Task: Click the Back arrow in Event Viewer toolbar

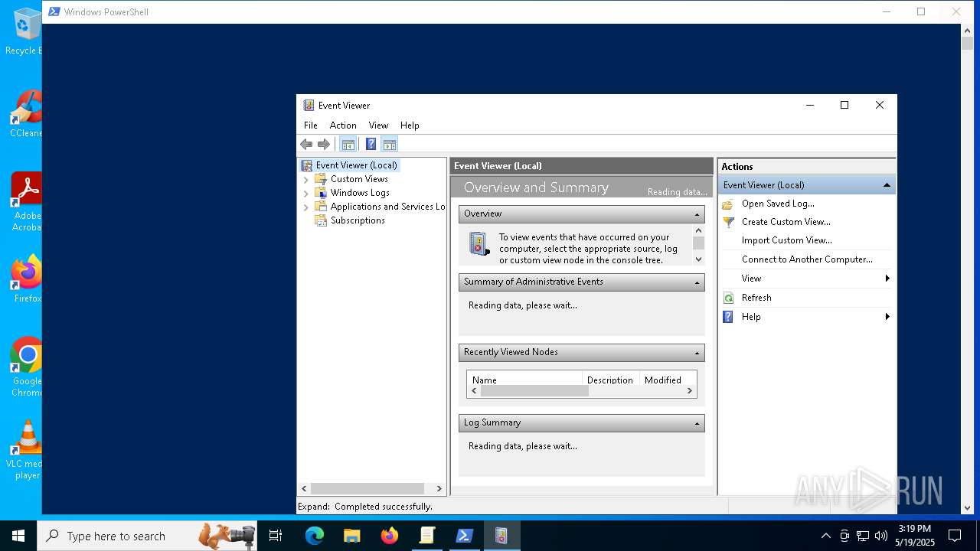Action: point(306,144)
